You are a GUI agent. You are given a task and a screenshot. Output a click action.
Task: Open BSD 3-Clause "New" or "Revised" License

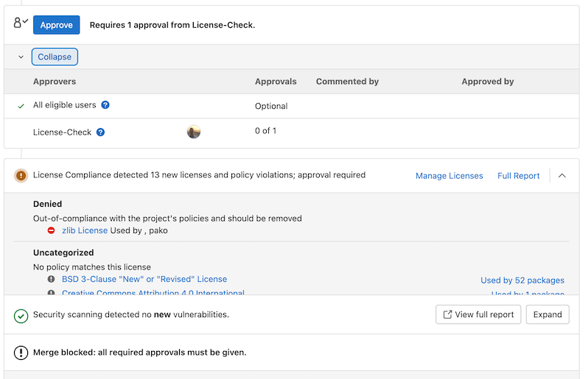point(144,280)
